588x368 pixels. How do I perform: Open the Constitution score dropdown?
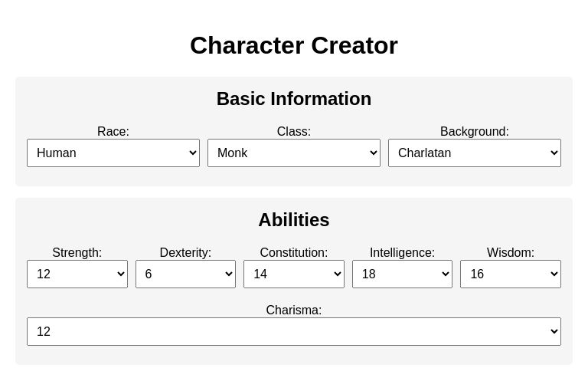click(294, 274)
